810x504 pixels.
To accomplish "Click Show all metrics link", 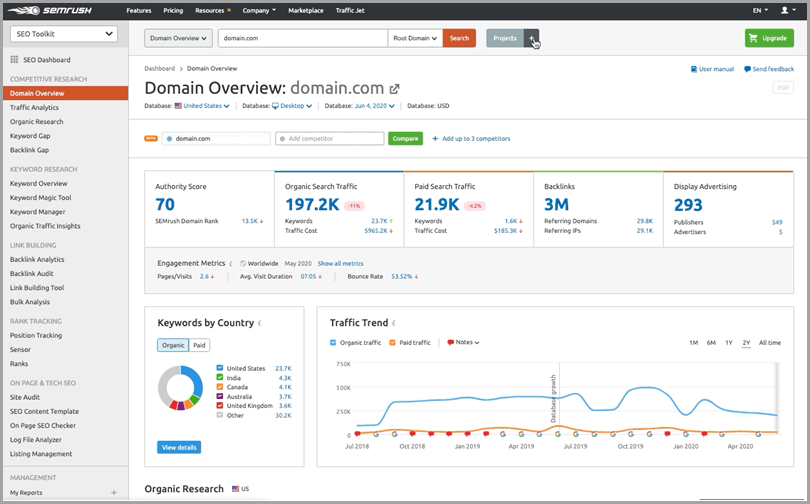I will point(340,263).
